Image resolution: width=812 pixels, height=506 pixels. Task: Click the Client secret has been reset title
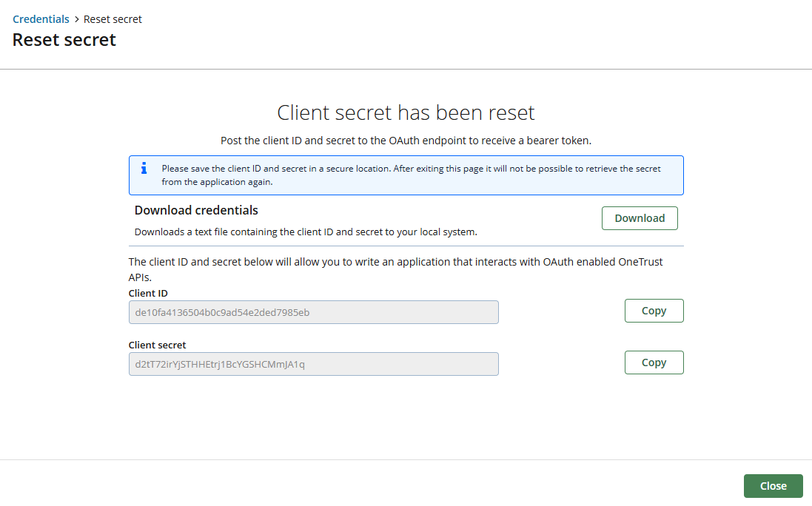(406, 112)
